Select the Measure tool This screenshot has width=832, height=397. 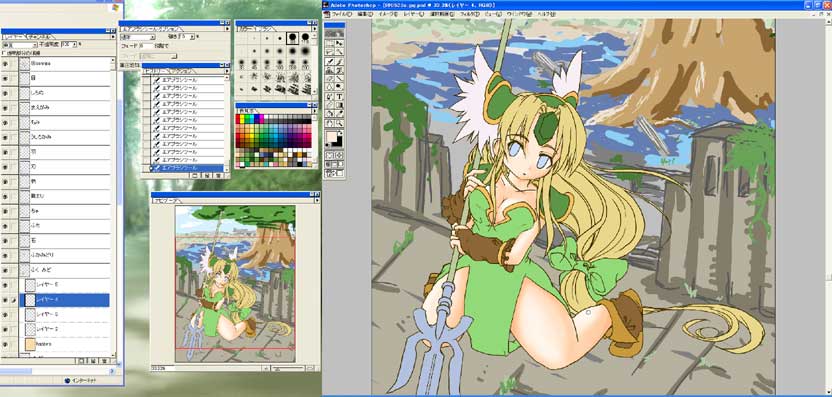click(330, 105)
